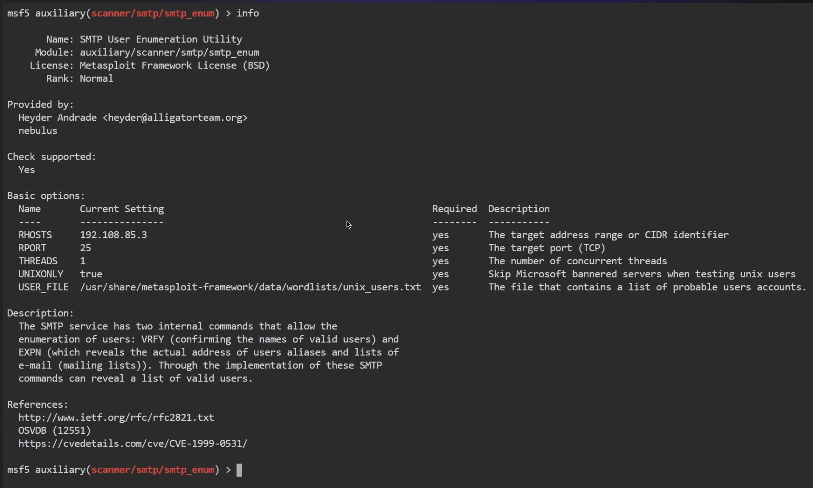
Task: Click the Metasploit Framework License (BSD) text
Action: click(x=175, y=66)
